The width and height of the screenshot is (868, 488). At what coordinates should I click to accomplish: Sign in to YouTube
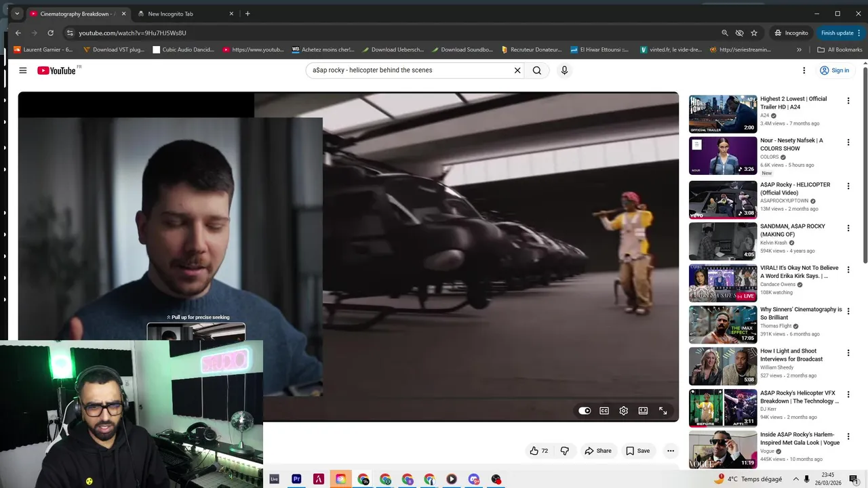pos(834,70)
